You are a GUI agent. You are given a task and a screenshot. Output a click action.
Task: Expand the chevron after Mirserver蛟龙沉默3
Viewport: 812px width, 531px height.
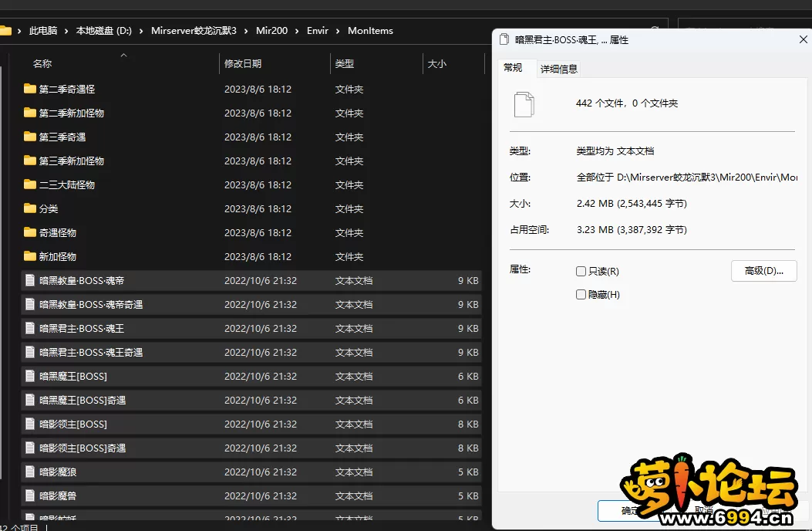coord(246,31)
